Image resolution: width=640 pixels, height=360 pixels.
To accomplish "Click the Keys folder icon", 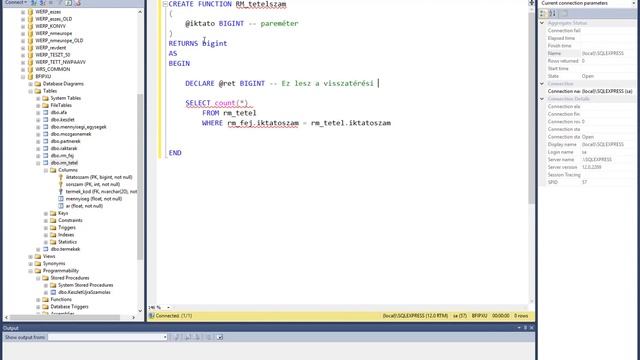I will [x=53, y=213].
